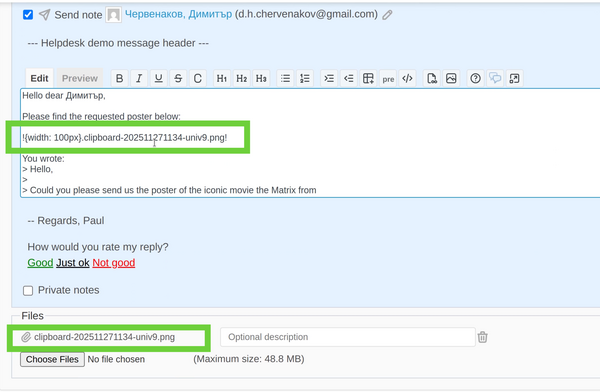The height and width of the screenshot is (392, 600).
Task: Switch to the Edit tab
Action: [x=39, y=78]
